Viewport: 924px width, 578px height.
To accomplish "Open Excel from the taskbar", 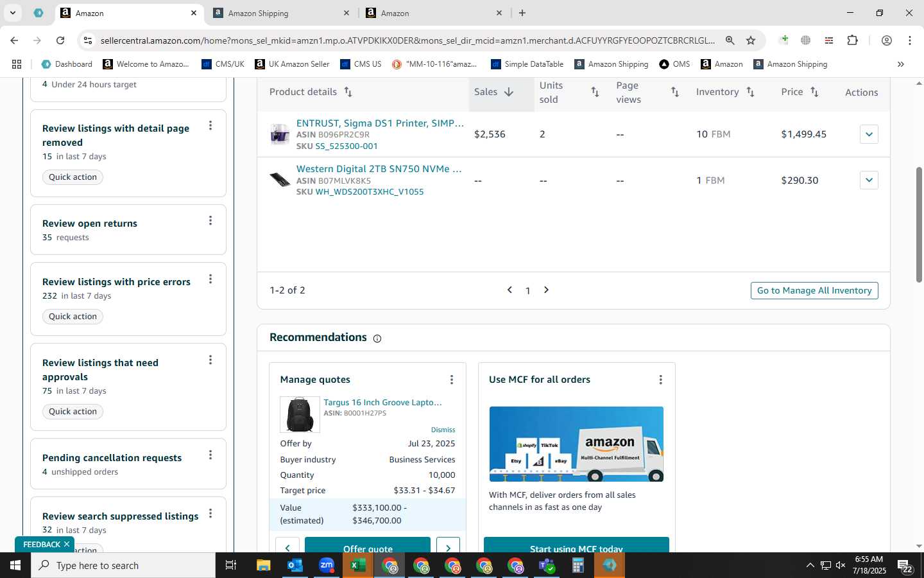I will pos(358,566).
